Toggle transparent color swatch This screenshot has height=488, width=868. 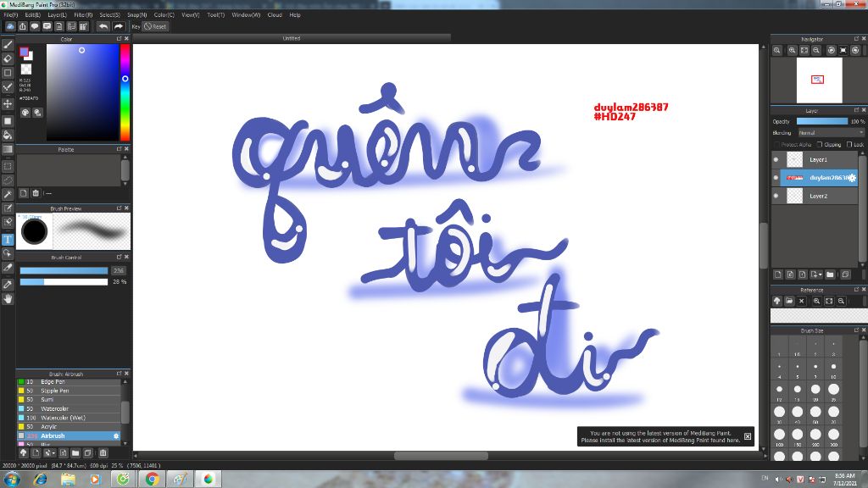point(26,69)
